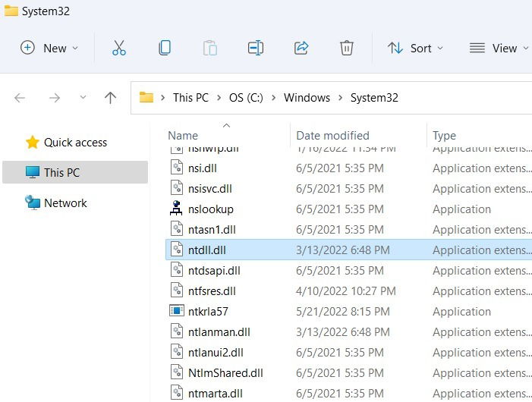
Task: Click the Quick access star icon
Action: (x=32, y=142)
